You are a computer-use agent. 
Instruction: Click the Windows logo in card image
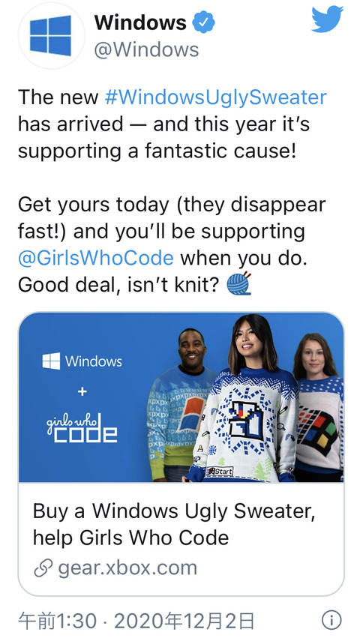(x=82, y=361)
